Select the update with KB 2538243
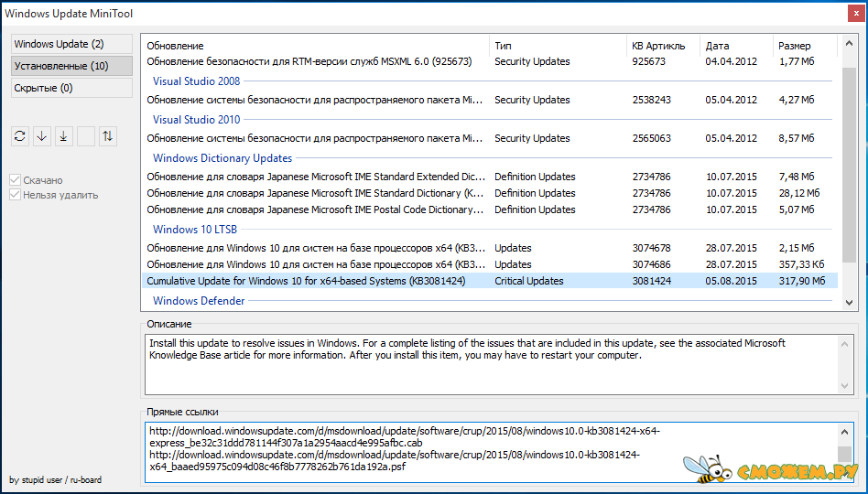The height and width of the screenshot is (494, 868). (x=490, y=100)
